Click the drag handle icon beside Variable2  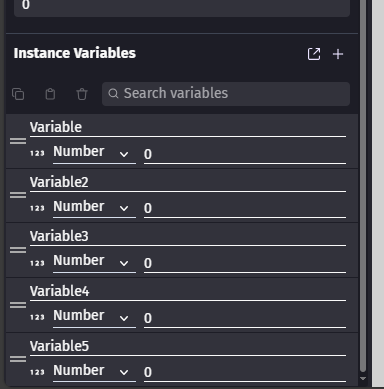click(18, 195)
